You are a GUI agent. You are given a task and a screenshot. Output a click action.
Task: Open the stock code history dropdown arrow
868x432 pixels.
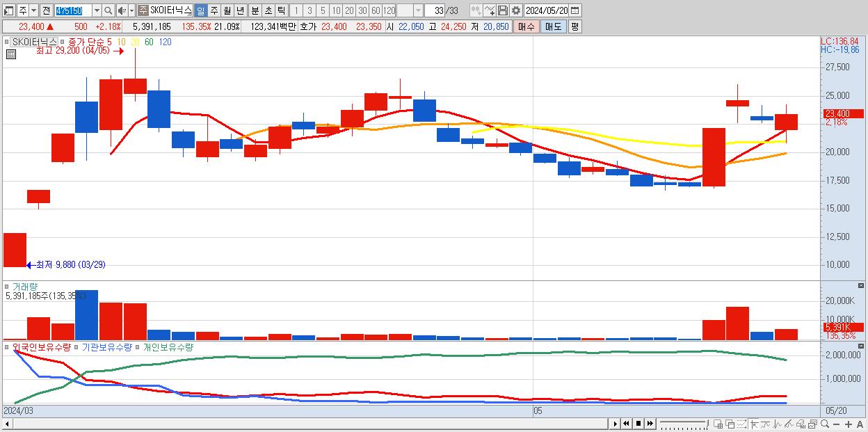(x=97, y=10)
